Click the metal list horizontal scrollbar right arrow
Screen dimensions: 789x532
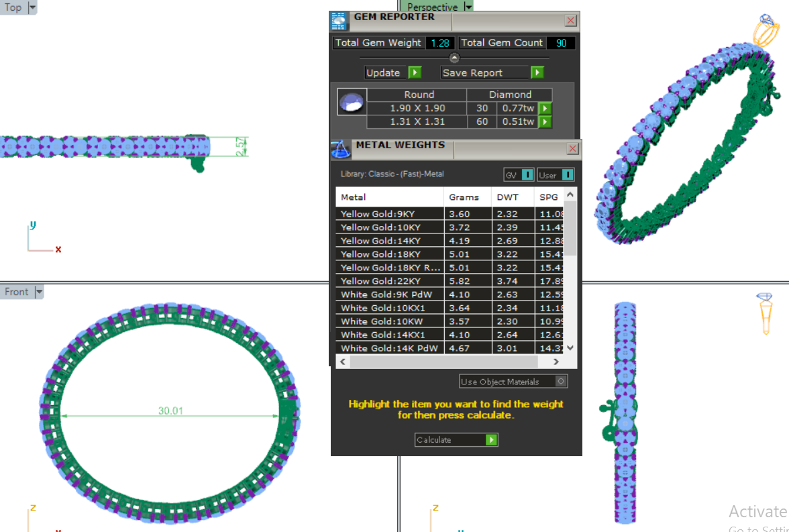[x=556, y=362]
